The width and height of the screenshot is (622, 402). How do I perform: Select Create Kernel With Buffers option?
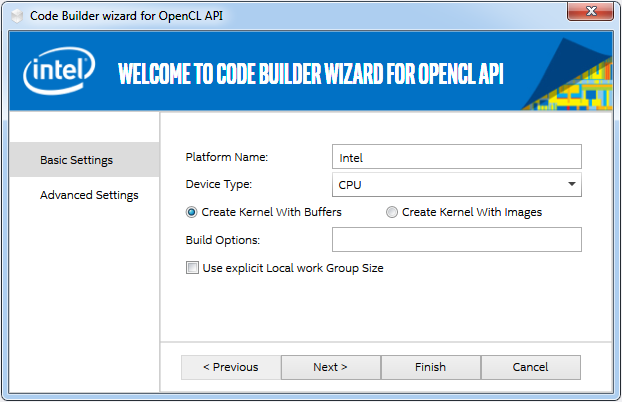click(192, 212)
